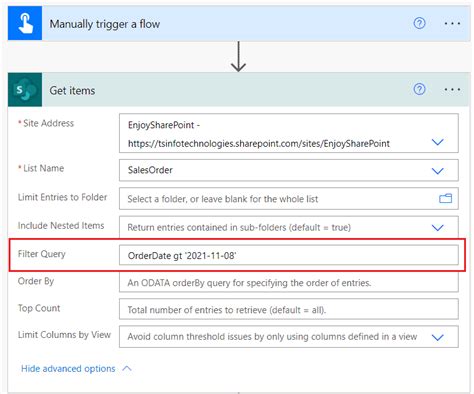This screenshot has width=474, height=394.
Task: Expand the Limit Columns by View dropdown
Action: tap(437, 337)
